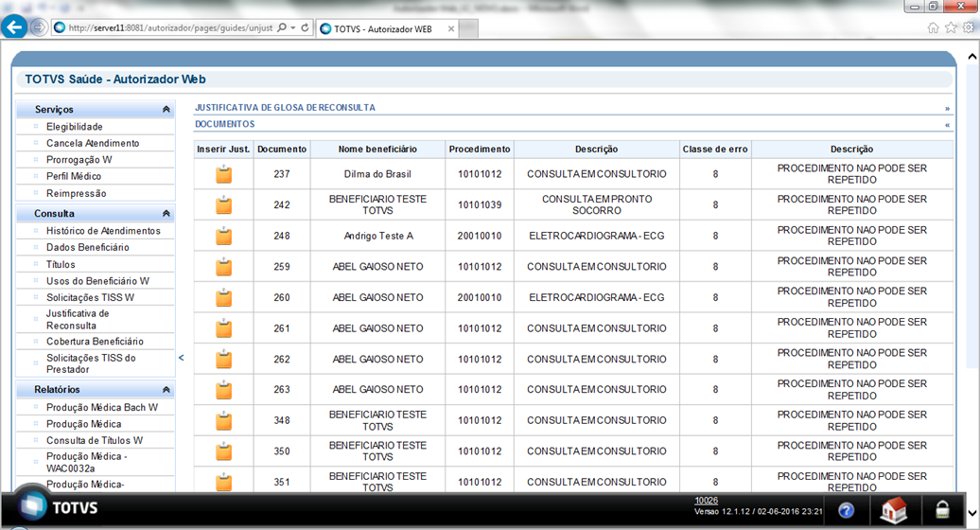
Task: Click the browser forward arrow
Action: [x=39, y=27]
